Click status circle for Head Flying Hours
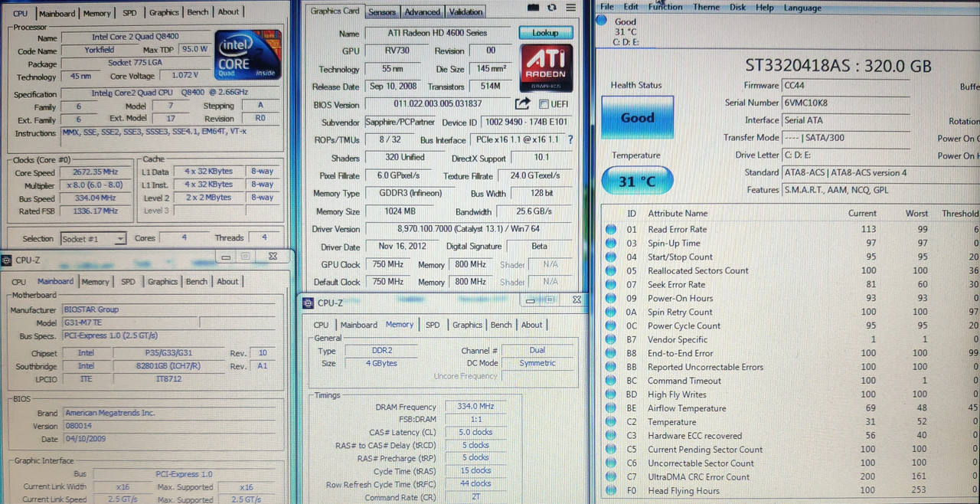This screenshot has width=980, height=504. (611, 490)
